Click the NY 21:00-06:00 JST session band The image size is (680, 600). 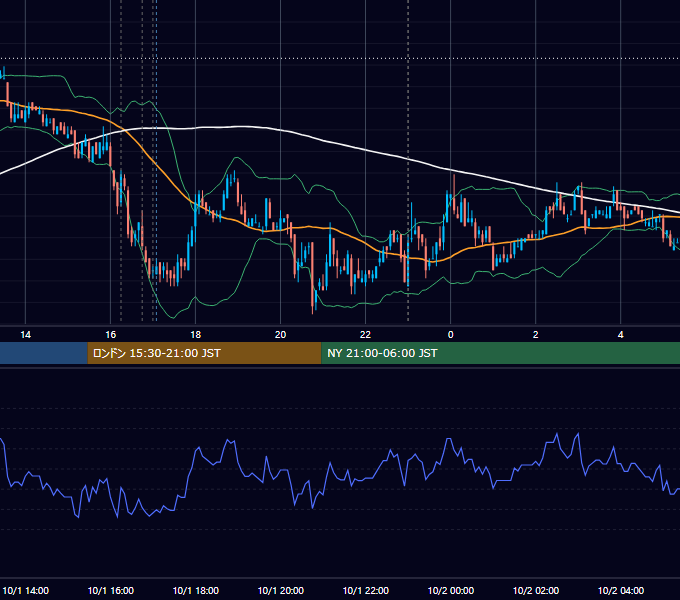tap(500, 353)
